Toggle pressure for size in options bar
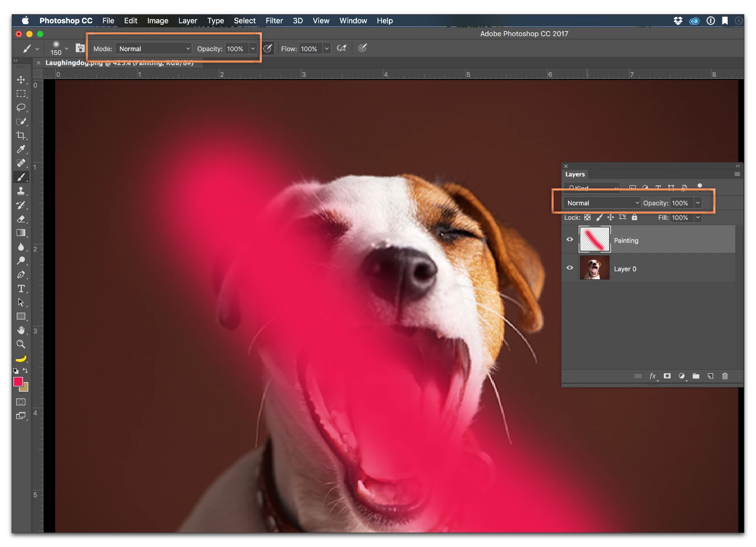 pyautogui.click(x=363, y=49)
